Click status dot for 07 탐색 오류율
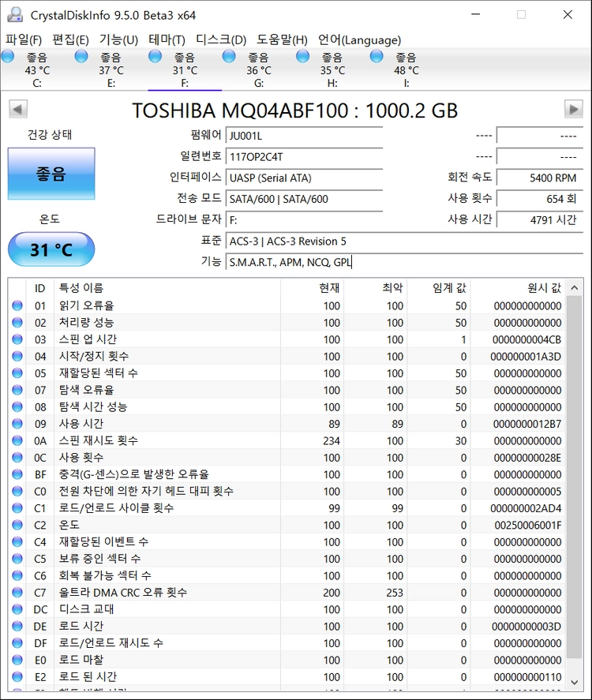 tap(17, 390)
